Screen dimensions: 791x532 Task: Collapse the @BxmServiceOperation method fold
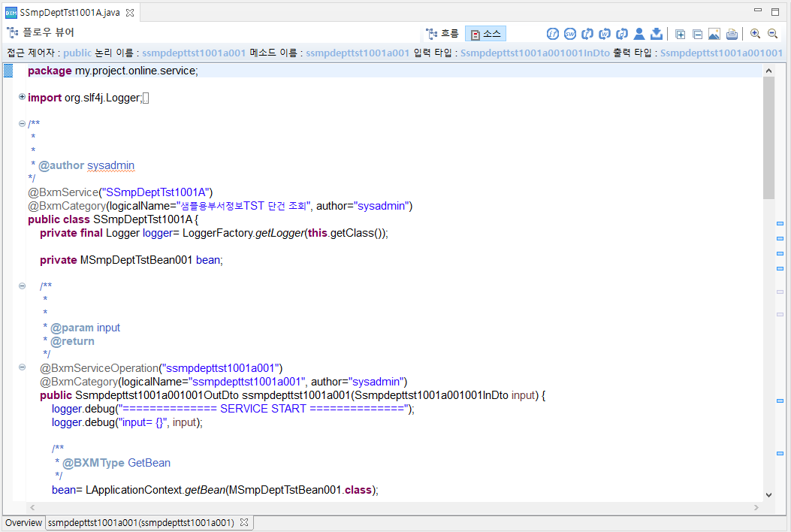pos(22,367)
